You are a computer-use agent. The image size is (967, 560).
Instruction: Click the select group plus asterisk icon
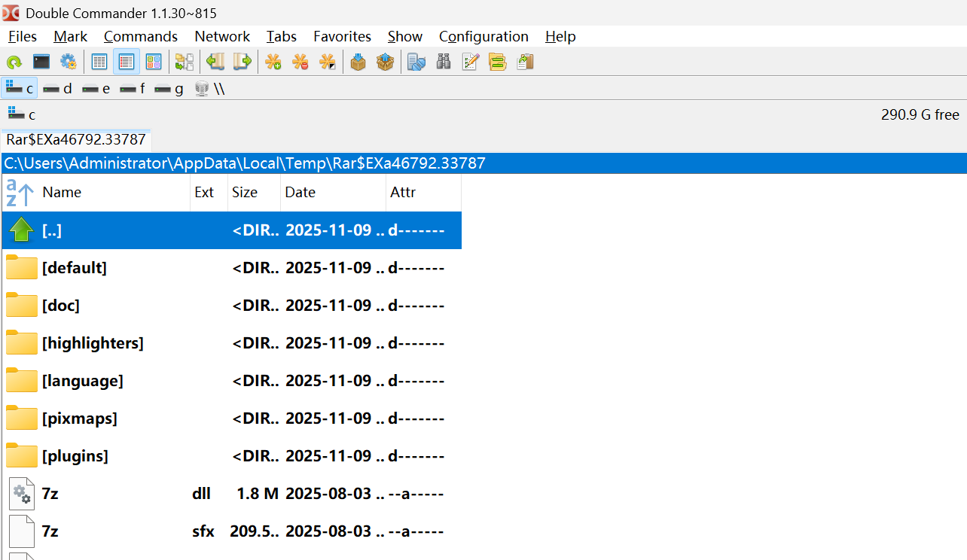(x=273, y=62)
